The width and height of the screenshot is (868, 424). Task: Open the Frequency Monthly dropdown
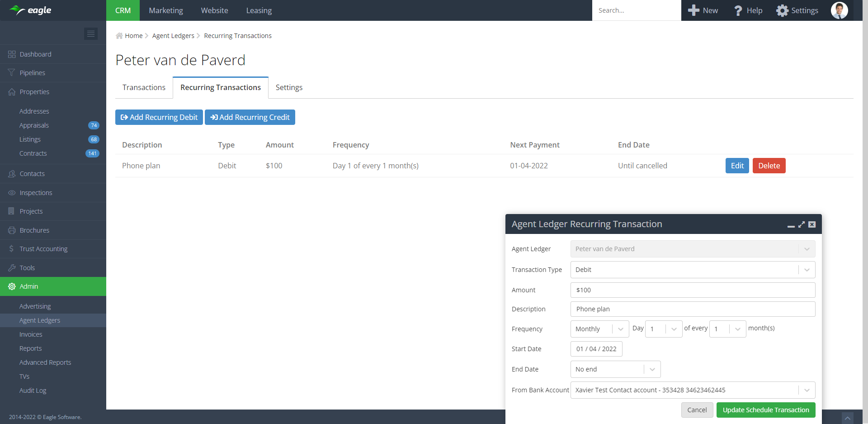coord(620,329)
